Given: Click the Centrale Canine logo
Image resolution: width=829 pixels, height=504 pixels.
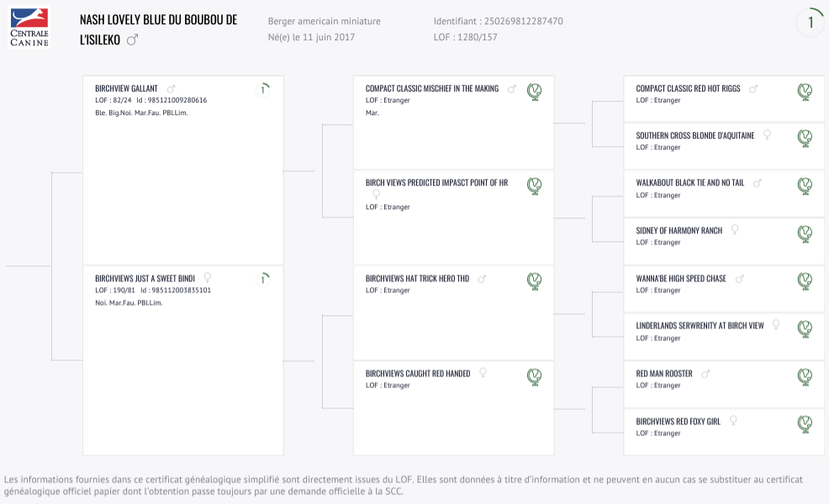Looking at the screenshot, I should [29, 28].
